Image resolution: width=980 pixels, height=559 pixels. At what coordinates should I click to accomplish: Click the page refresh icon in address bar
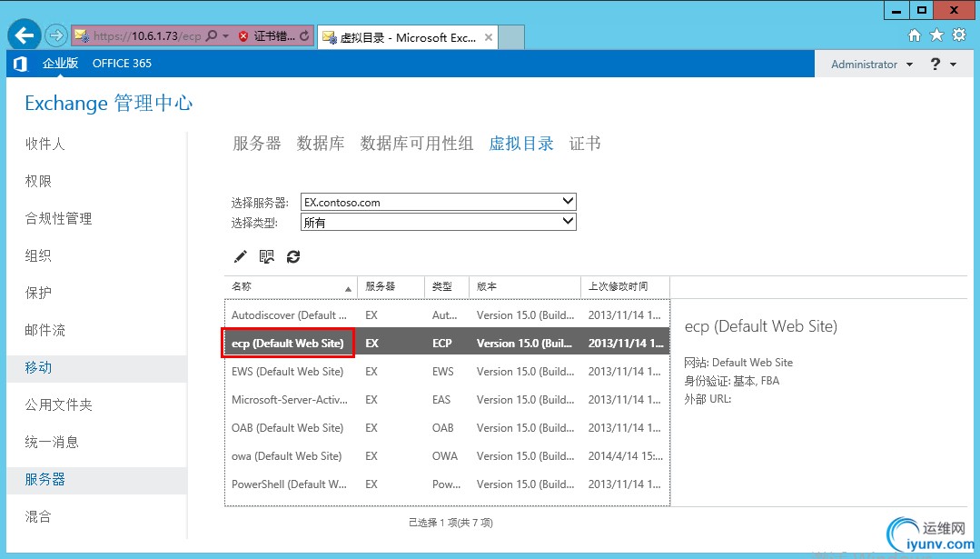pos(303,35)
